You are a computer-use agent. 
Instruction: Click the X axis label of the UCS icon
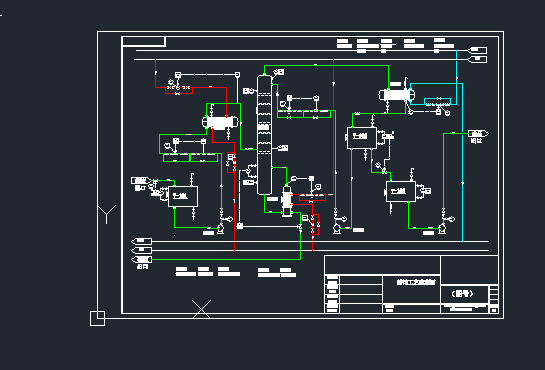pyautogui.click(x=202, y=309)
